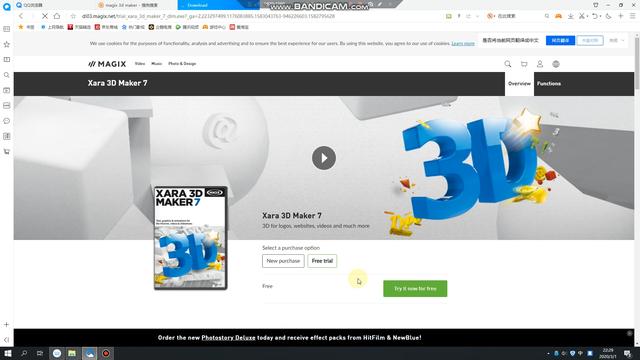Screen dimensions: 640x360
Task: Select the New purchase option
Action: 283,261
